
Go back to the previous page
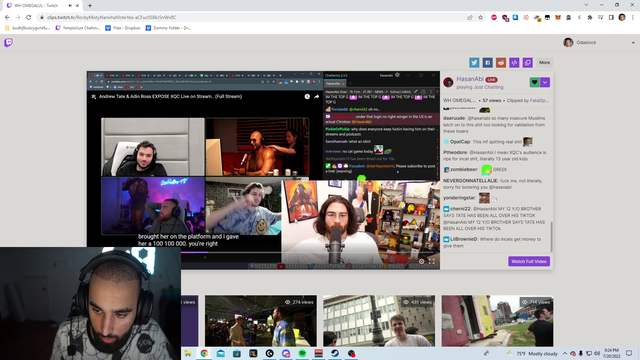pyautogui.click(x=7, y=18)
